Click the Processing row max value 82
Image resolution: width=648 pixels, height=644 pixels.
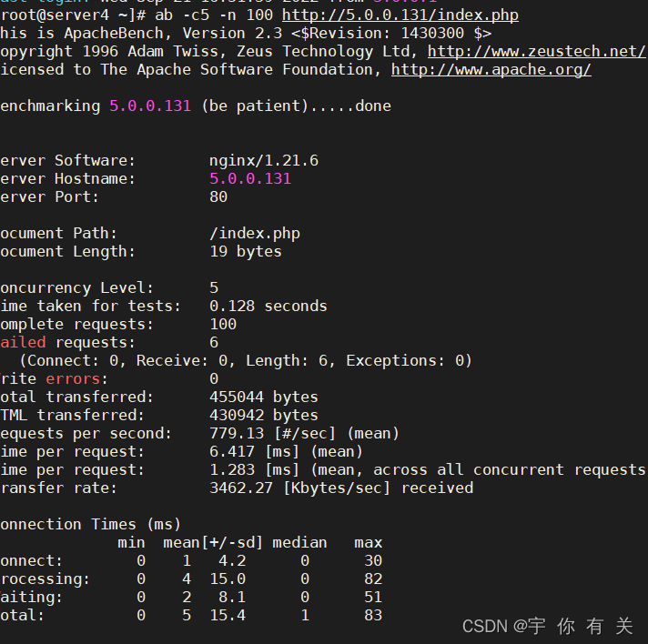(x=373, y=579)
